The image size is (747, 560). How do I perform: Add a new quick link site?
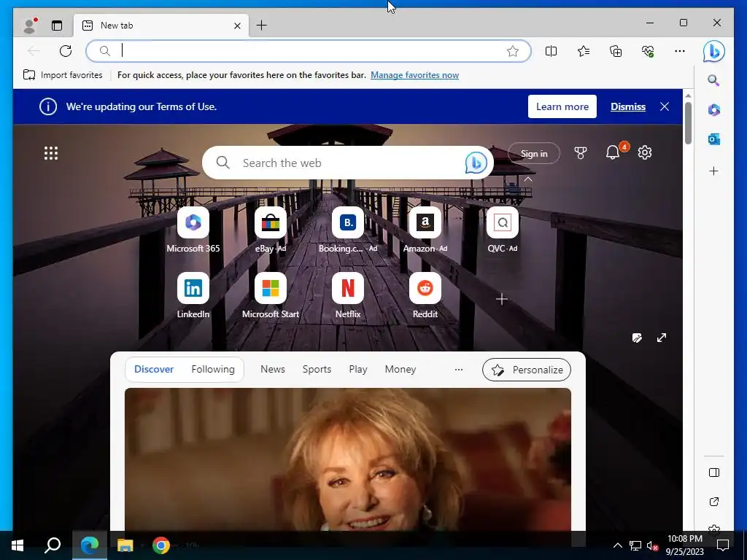coord(502,299)
